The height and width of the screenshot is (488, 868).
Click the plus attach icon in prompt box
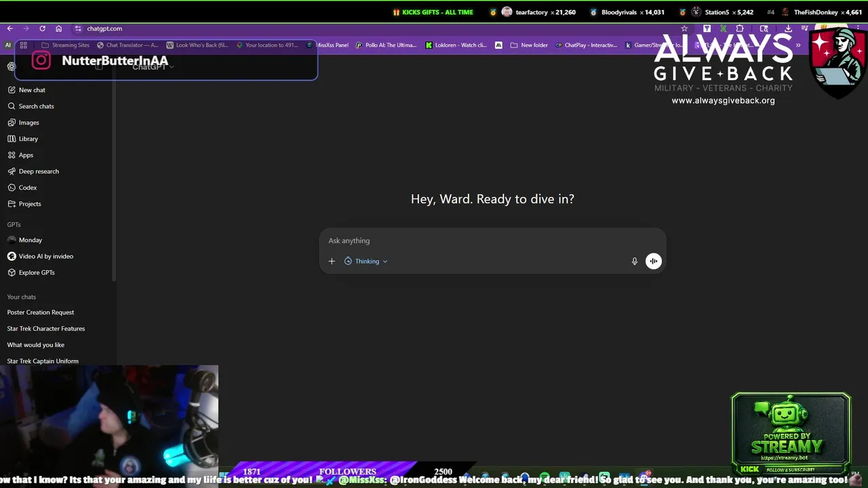(332, 261)
